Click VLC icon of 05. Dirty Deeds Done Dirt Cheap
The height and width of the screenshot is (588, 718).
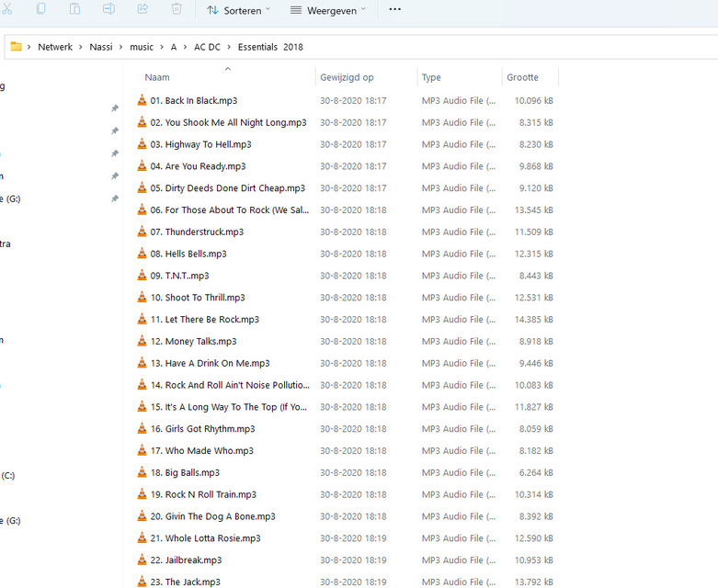coord(142,187)
